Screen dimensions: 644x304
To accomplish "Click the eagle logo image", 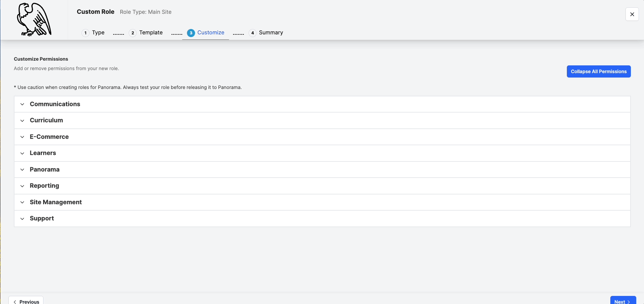I will [34, 19].
